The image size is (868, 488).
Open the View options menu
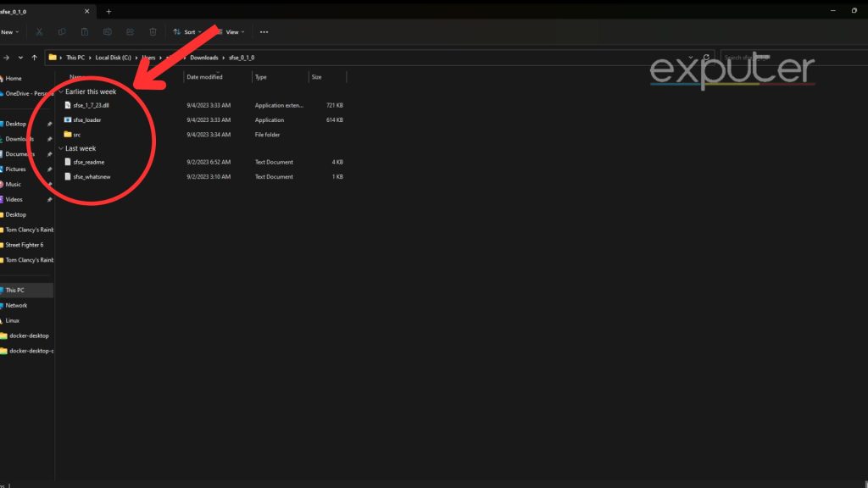[x=230, y=31]
